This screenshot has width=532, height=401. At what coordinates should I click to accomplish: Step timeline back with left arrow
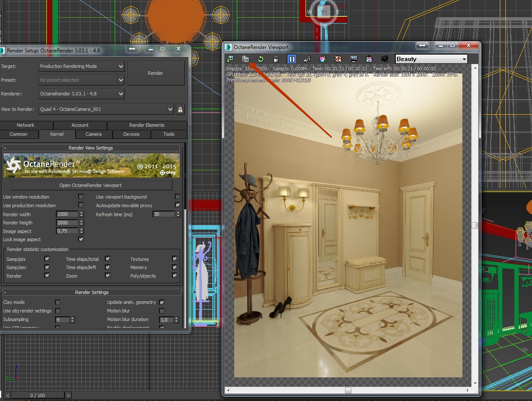coord(8,395)
